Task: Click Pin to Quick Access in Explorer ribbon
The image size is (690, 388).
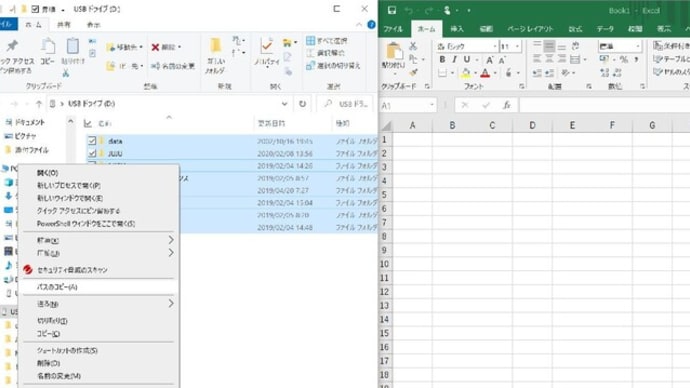Action: [12, 45]
